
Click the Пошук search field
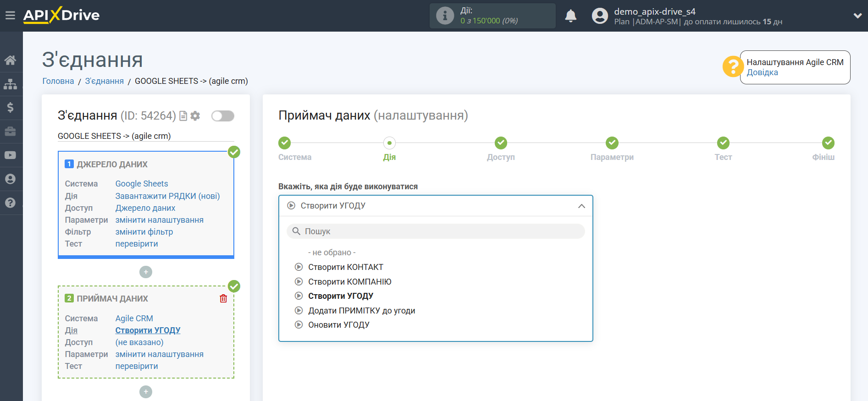(436, 231)
